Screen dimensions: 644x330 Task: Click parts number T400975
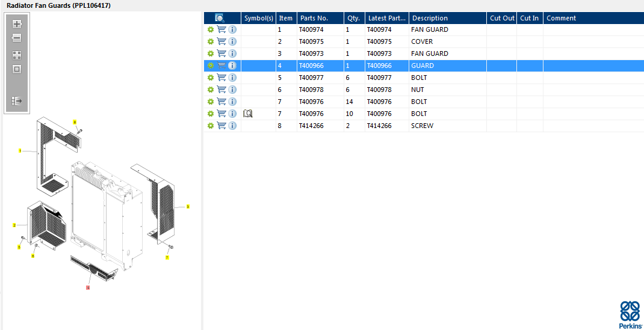(311, 41)
